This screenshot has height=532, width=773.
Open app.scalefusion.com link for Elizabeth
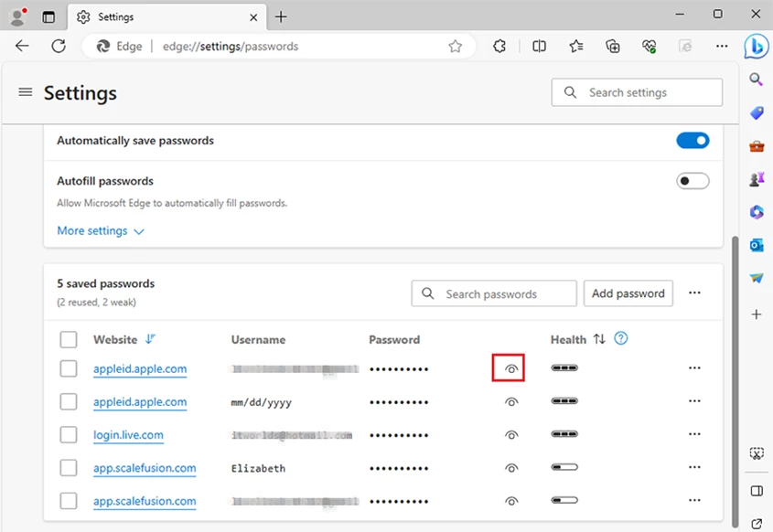[x=145, y=468]
